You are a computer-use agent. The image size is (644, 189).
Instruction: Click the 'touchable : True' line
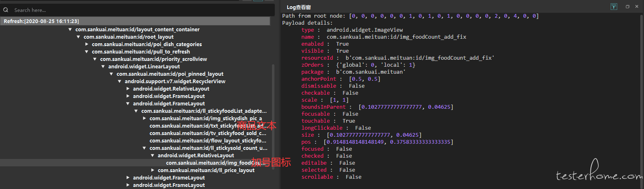(x=328, y=121)
